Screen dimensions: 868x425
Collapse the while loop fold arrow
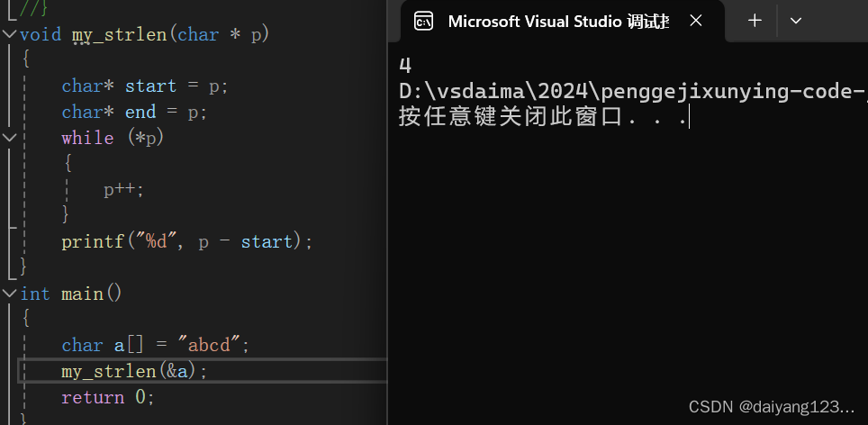9,138
